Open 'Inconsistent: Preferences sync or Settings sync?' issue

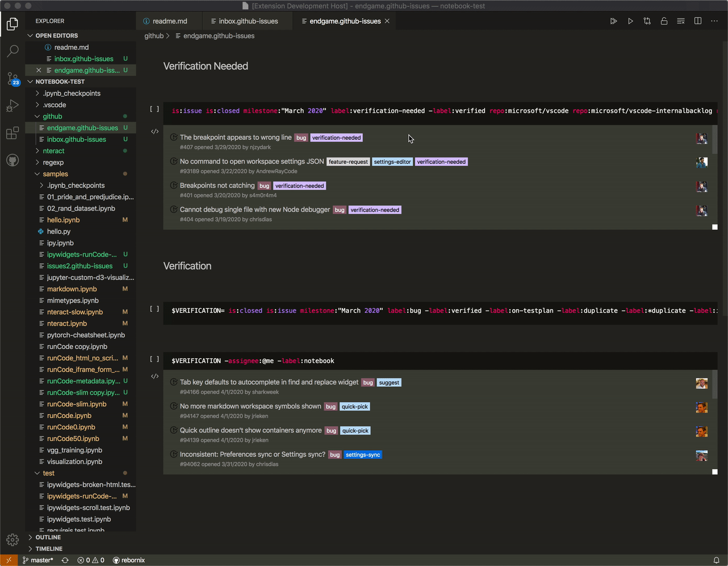[x=253, y=454]
